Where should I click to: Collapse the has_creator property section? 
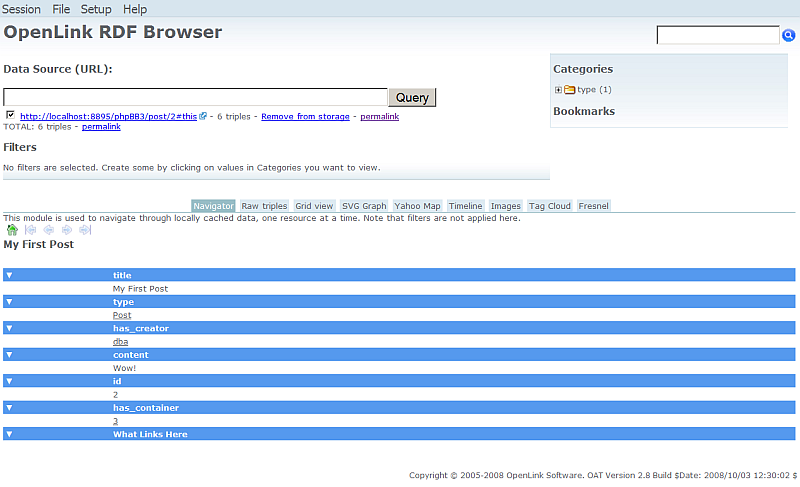[9, 328]
